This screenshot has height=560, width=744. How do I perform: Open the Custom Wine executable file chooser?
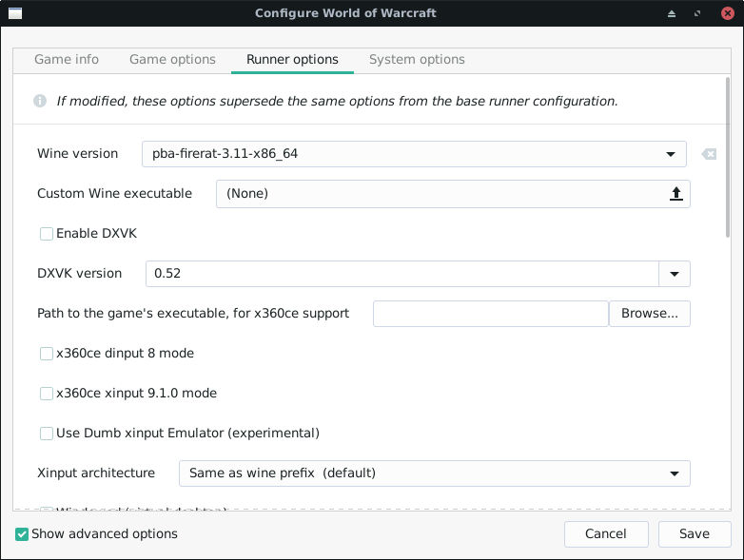point(453,193)
